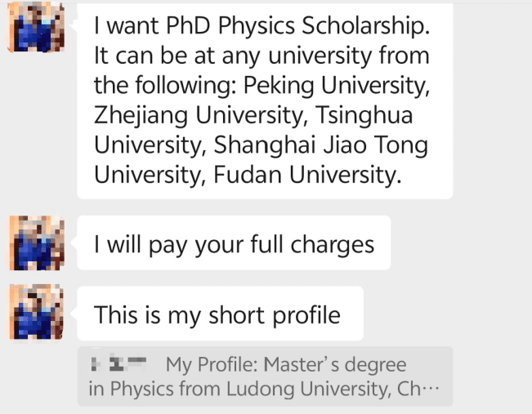Click the blurred sender name in the quoted reply
Image resolution: width=532 pixels, height=414 pixels.
(118, 363)
